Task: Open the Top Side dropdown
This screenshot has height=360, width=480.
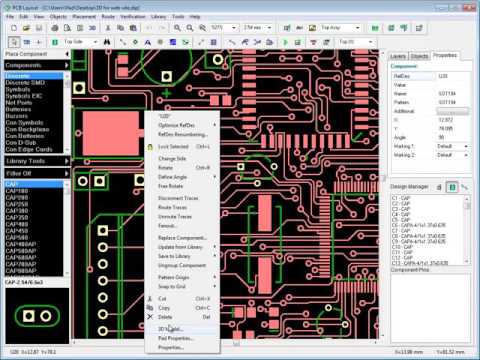Action: coord(96,42)
